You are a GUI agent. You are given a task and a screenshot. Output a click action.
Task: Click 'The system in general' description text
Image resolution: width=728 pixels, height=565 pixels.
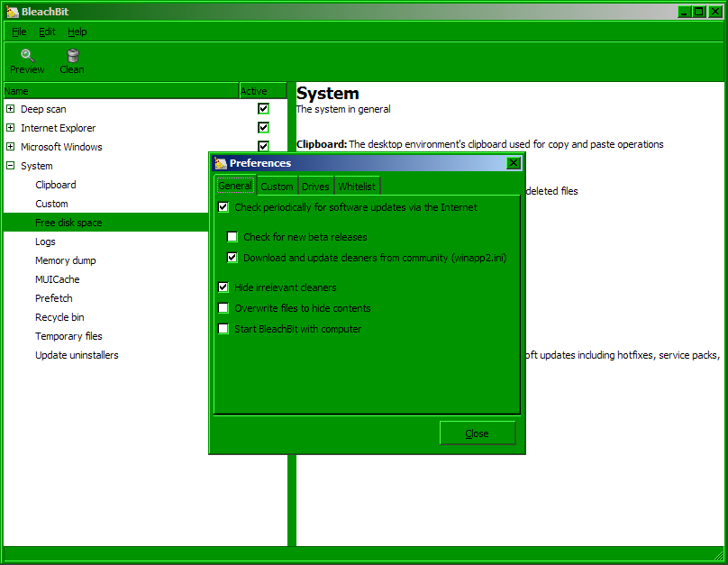[343, 109]
